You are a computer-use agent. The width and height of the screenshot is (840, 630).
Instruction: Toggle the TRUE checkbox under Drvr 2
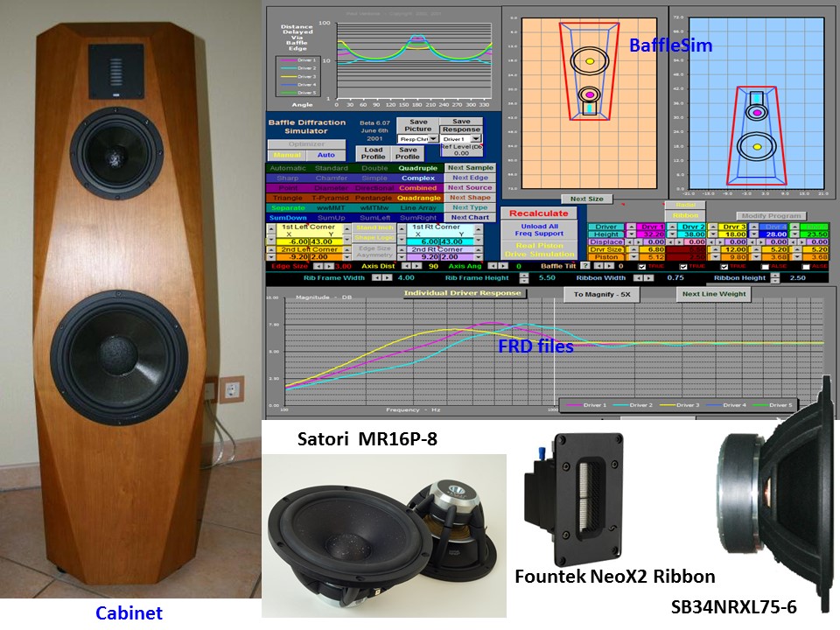coord(683,267)
